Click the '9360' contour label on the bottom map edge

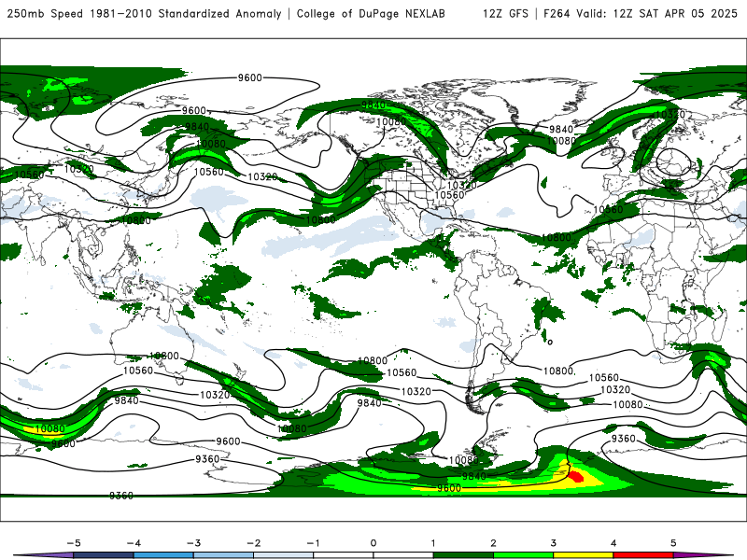click(121, 496)
